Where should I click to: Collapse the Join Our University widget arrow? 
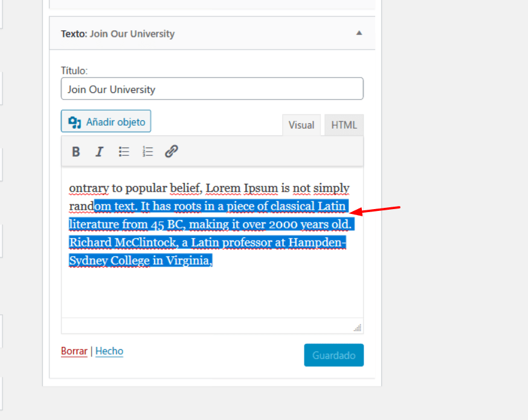tap(359, 33)
